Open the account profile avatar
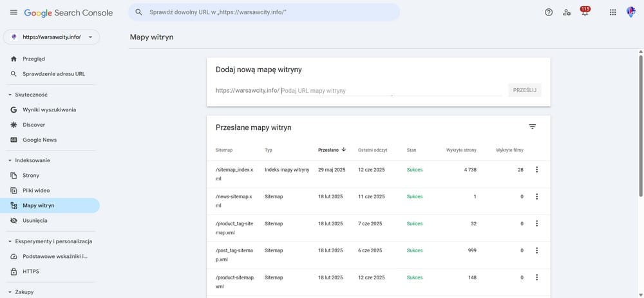This screenshot has width=644, height=298. pos(631,12)
